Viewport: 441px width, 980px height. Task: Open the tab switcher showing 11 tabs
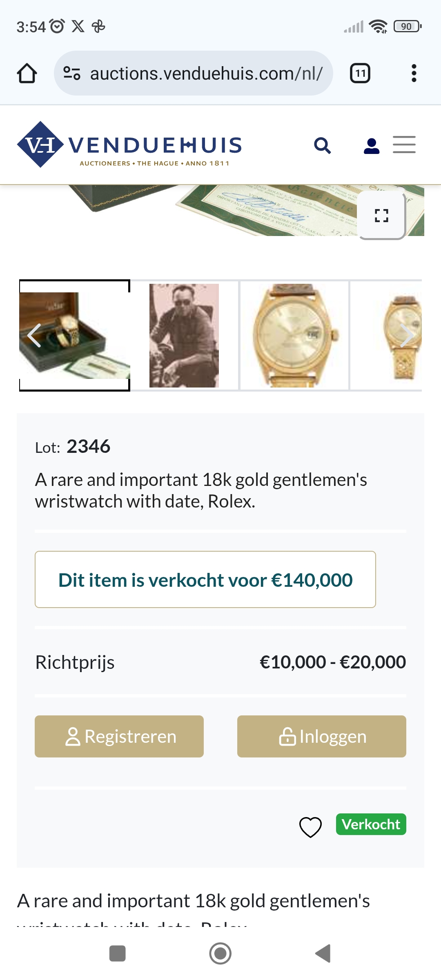click(x=360, y=73)
